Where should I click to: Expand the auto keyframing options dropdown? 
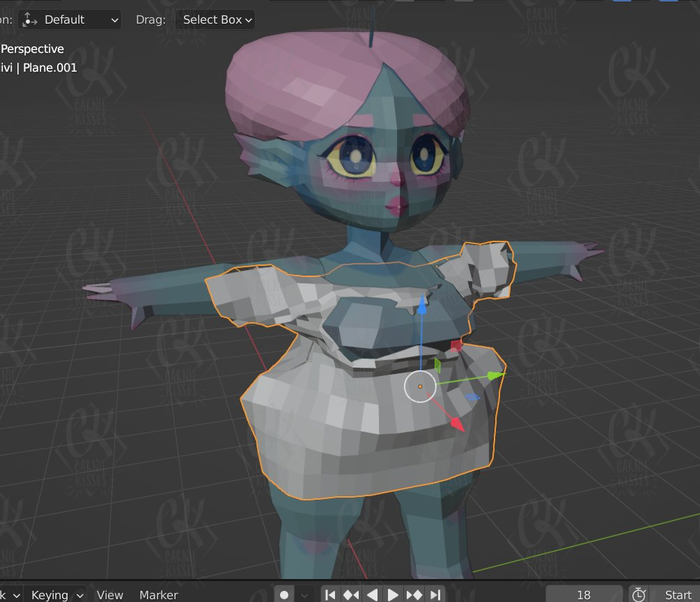(x=304, y=594)
